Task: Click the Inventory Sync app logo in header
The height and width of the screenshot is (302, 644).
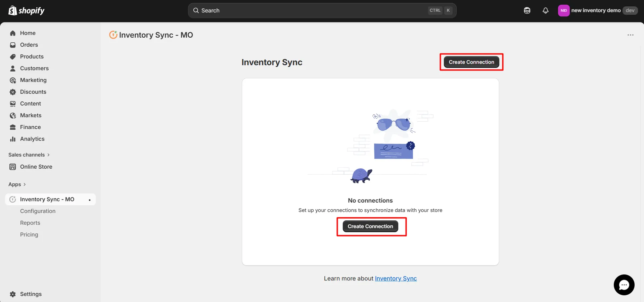Action: (x=113, y=35)
